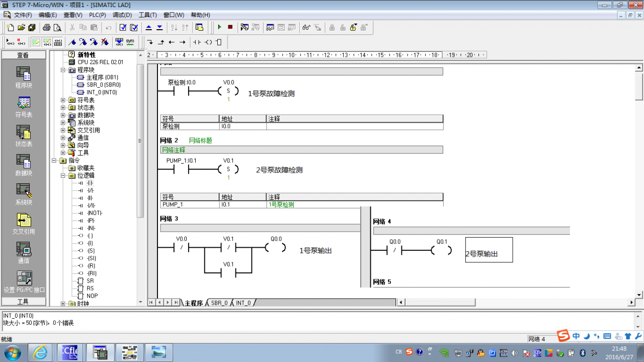Start program status with the glasses icon
Screen dimensions: 644x362
point(306,27)
